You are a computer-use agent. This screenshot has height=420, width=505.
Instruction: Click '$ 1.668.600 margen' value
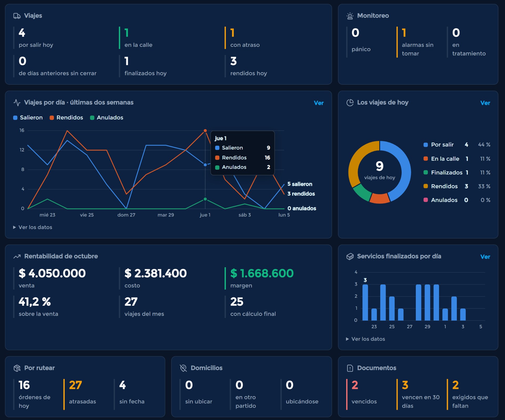pyautogui.click(x=262, y=273)
